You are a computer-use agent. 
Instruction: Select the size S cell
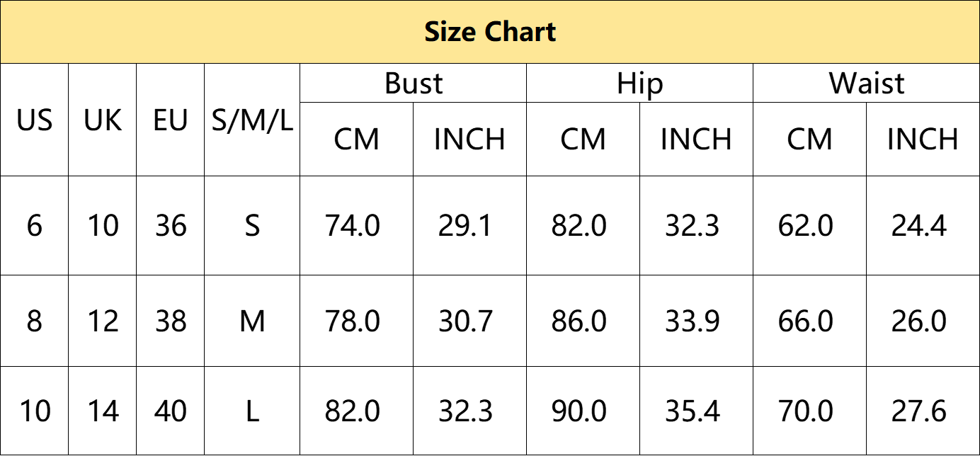pyautogui.click(x=252, y=226)
